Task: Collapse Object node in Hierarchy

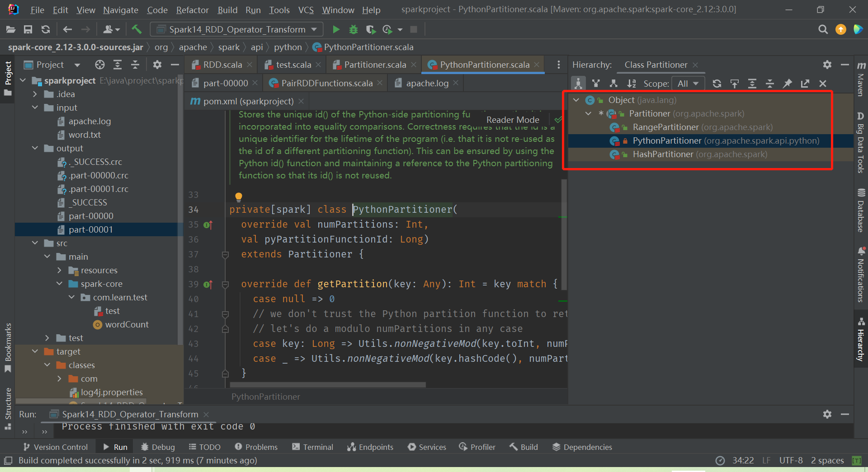Action: click(x=576, y=100)
